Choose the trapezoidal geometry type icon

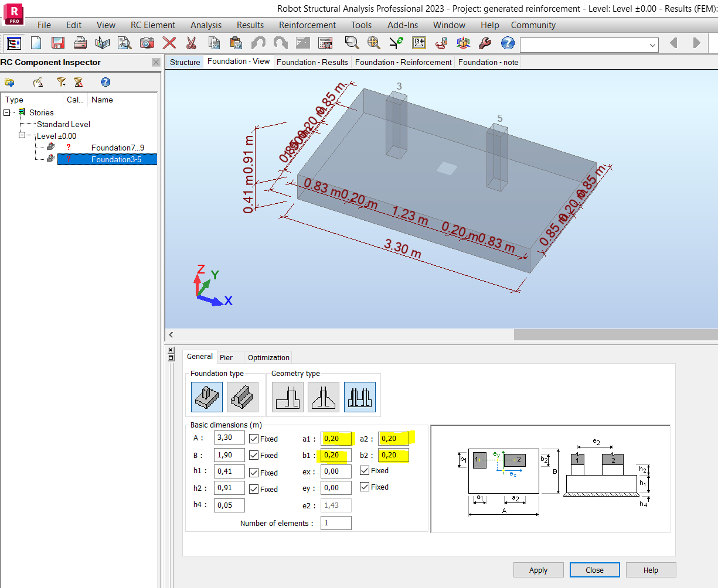(x=323, y=396)
